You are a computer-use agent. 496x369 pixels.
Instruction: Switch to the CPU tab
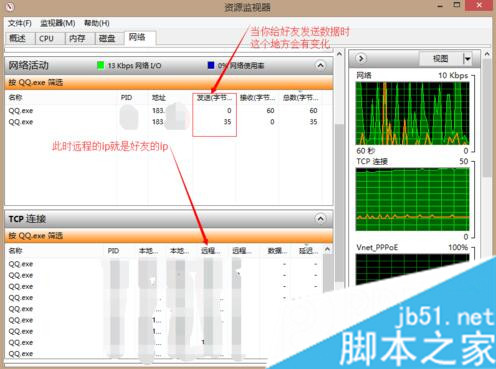(50, 38)
